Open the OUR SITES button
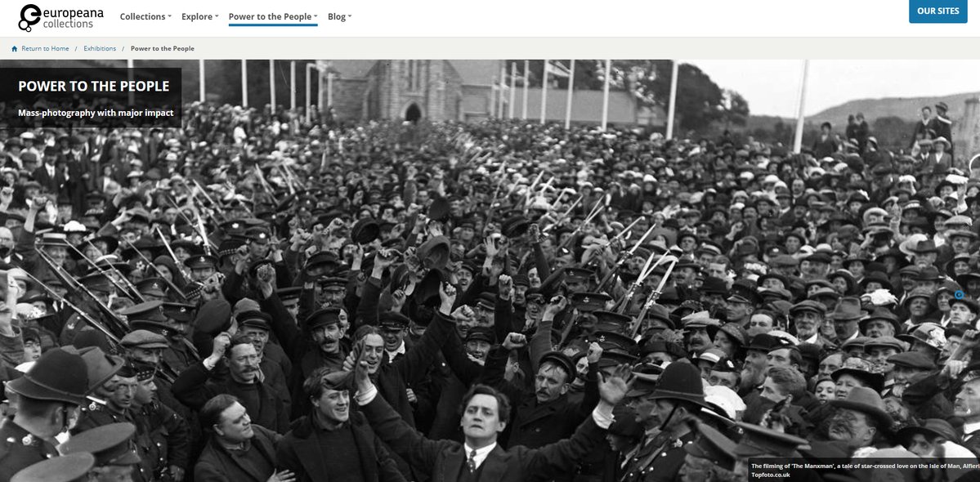Viewport: 980px width, 482px height. 937,11
